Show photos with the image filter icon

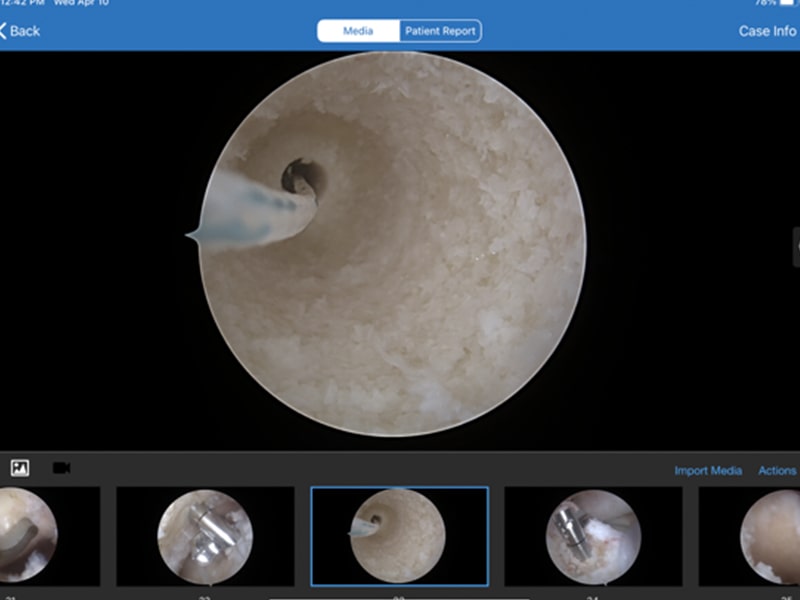(x=20, y=468)
